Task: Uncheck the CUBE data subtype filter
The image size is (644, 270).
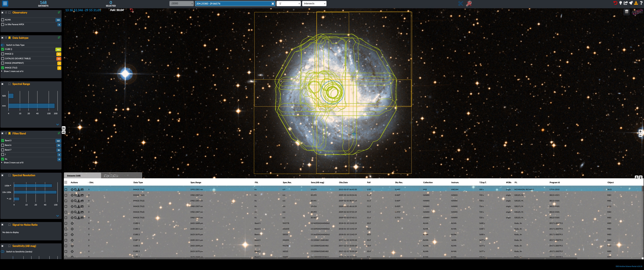Action: tap(3, 49)
